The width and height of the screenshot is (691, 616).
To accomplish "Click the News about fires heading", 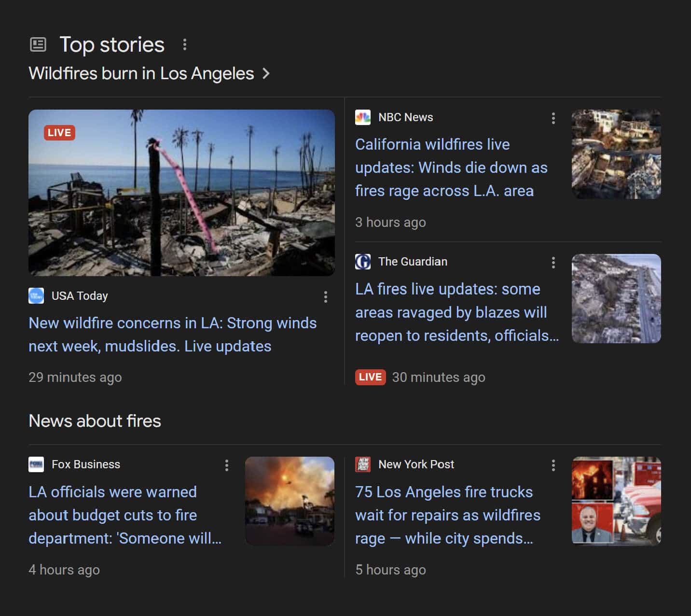I will click(x=95, y=421).
